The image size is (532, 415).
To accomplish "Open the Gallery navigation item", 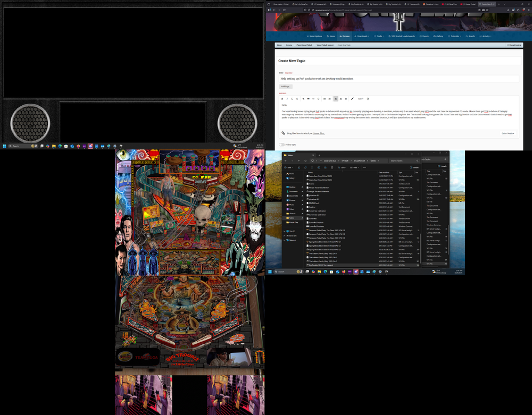I will (x=438, y=36).
